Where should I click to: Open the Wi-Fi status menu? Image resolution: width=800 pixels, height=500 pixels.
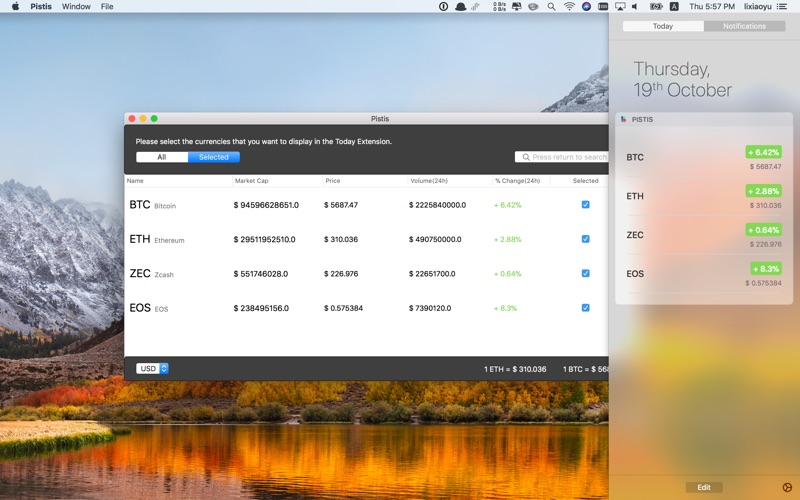pos(569,7)
